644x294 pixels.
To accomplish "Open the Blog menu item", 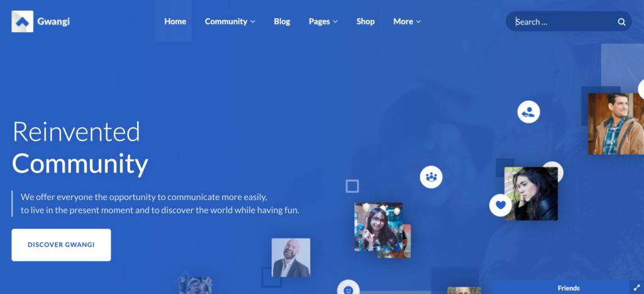I will point(282,21).
